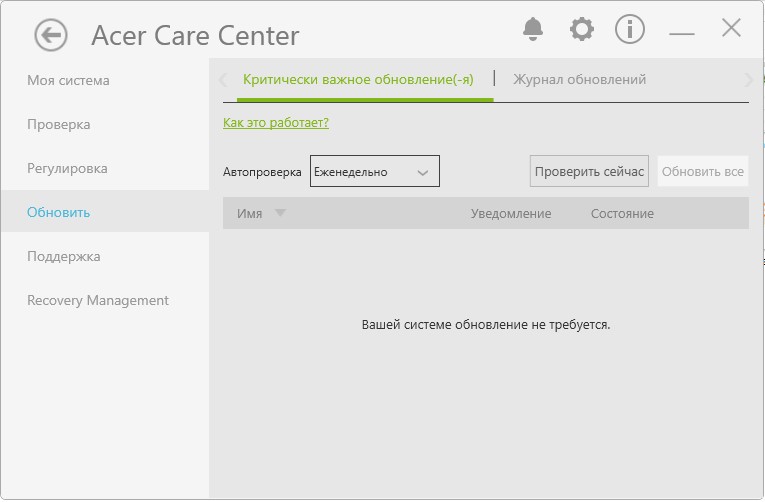Open settings gear icon
This screenshot has width=765, height=502.
coord(582,29)
